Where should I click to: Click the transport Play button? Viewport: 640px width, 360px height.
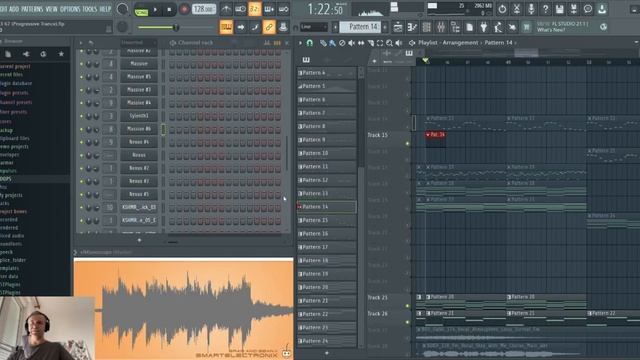click(x=156, y=9)
